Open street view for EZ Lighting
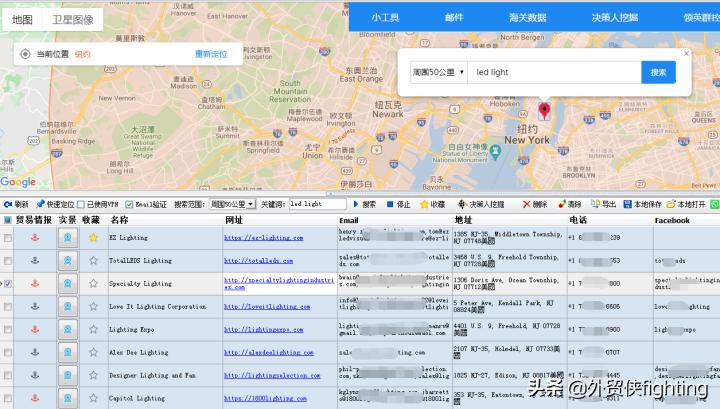The height and width of the screenshot is (409, 720). [x=68, y=238]
